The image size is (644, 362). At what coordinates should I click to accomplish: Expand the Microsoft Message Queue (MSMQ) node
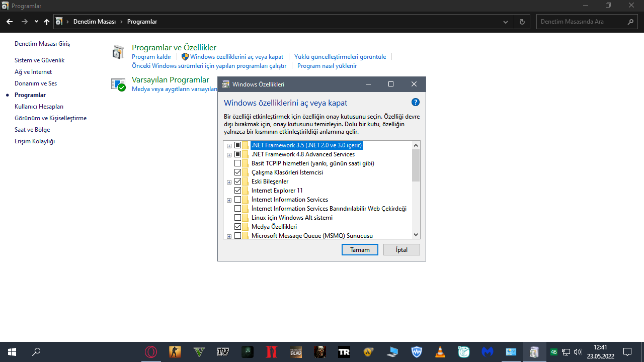229,236
